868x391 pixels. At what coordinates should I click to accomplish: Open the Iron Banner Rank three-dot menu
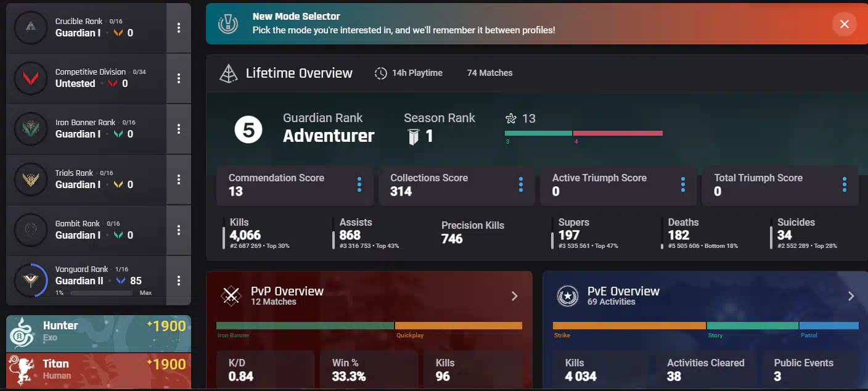pyautogui.click(x=179, y=129)
